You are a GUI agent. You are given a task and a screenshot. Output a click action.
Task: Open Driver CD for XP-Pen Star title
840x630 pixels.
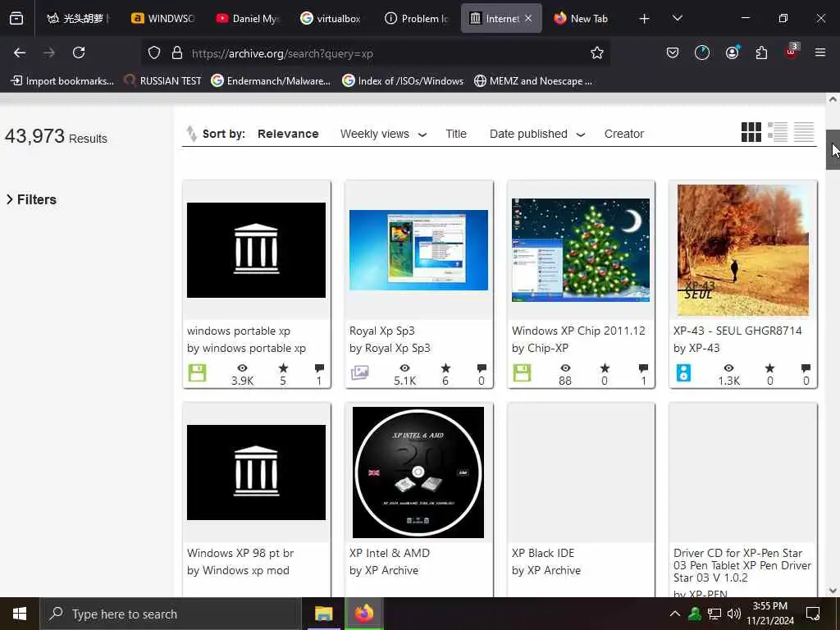(742, 565)
